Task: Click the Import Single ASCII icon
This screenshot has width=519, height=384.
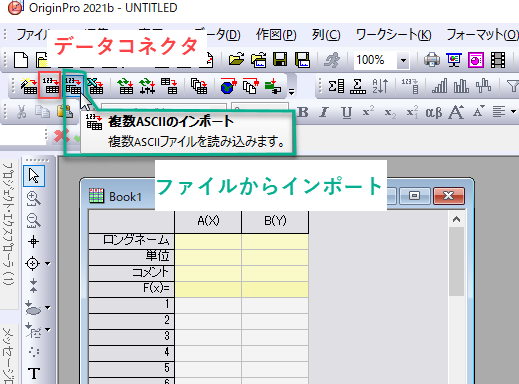Action: (50, 85)
